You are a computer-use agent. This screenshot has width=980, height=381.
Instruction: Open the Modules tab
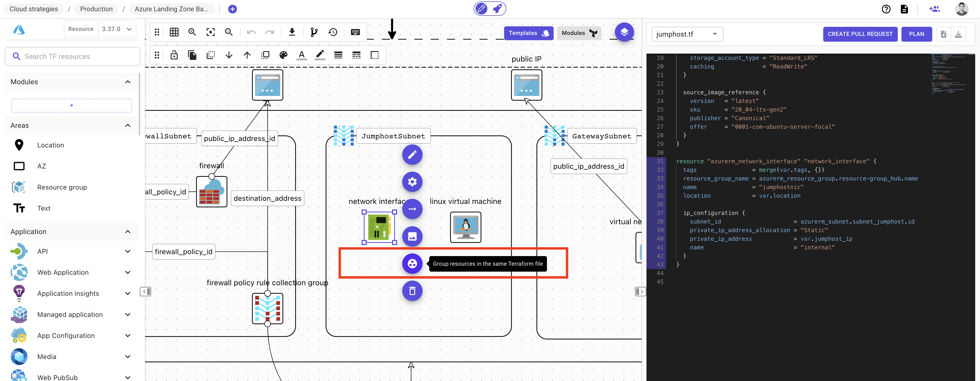pos(579,33)
